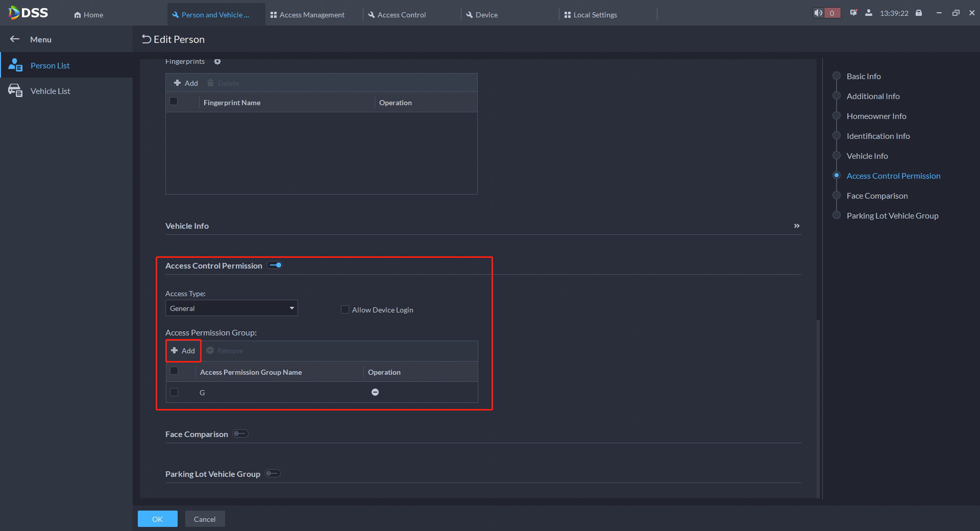Click the Fingerprint Name column header
The height and width of the screenshot is (531, 980).
tap(232, 103)
